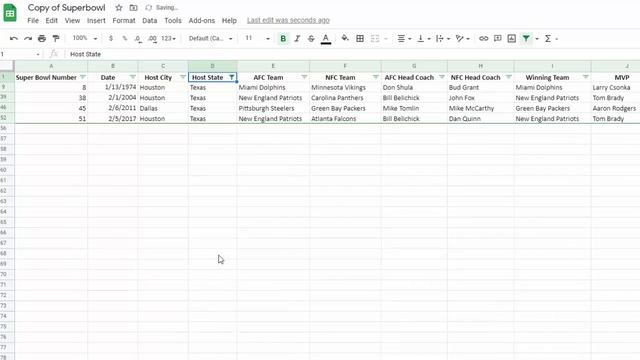Insert a comment
This screenshot has width=640, height=360.
pos(498,38)
